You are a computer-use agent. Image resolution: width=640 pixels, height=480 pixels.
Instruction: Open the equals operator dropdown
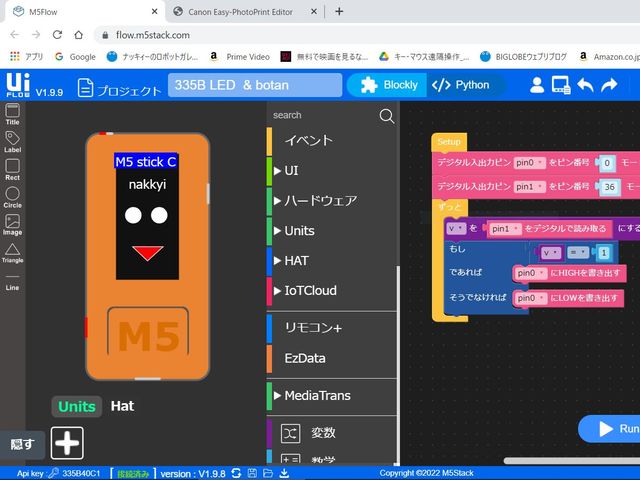click(x=578, y=253)
